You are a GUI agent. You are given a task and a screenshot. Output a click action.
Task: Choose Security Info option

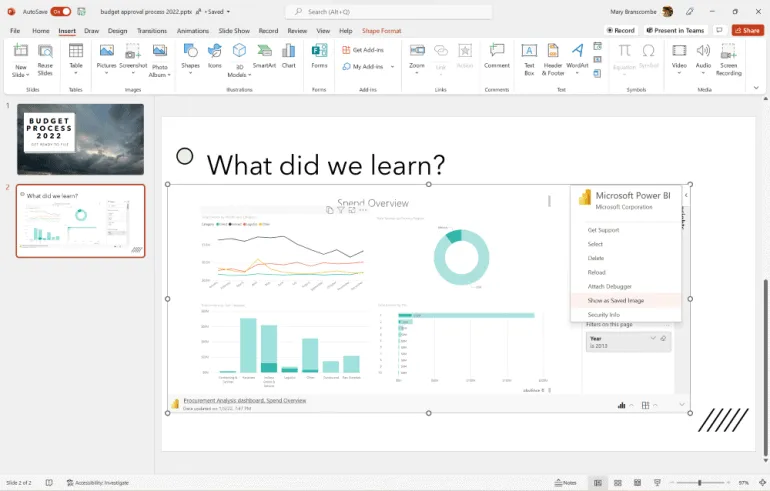click(x=626, y=315)
